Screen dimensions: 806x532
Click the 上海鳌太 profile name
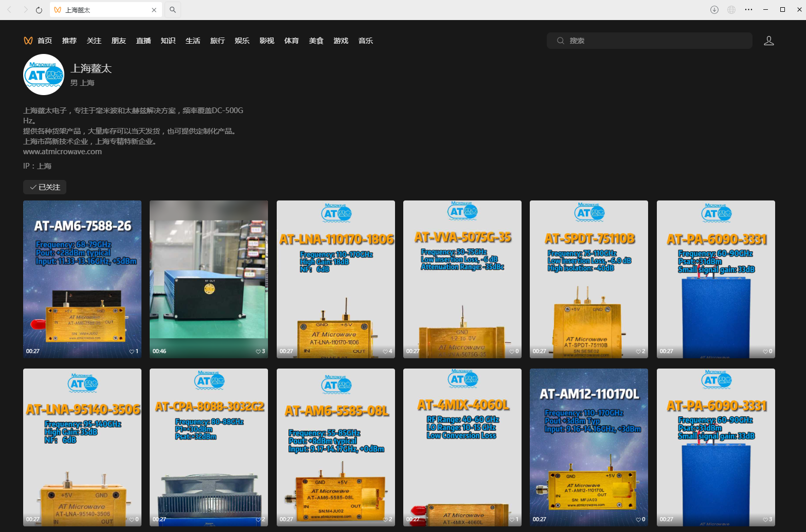point(91,68)
